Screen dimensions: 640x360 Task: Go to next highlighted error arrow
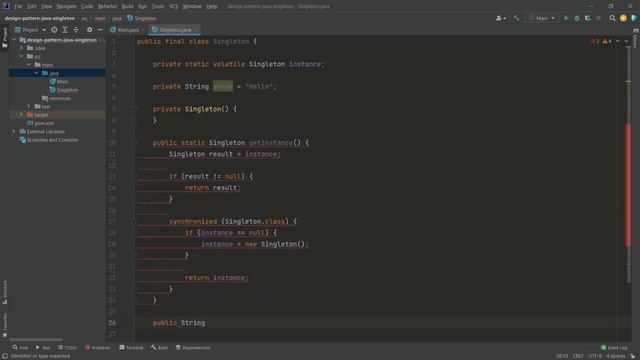point(626,41)
